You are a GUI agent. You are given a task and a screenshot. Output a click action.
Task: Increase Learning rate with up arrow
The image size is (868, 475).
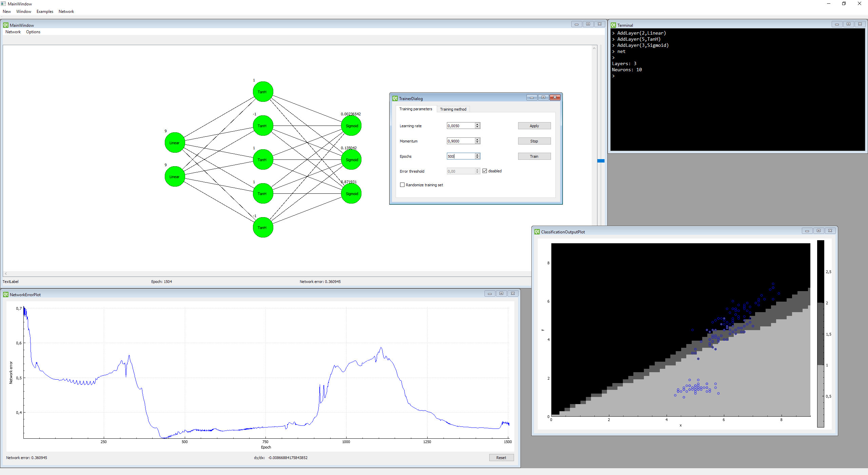click(477, 124)
